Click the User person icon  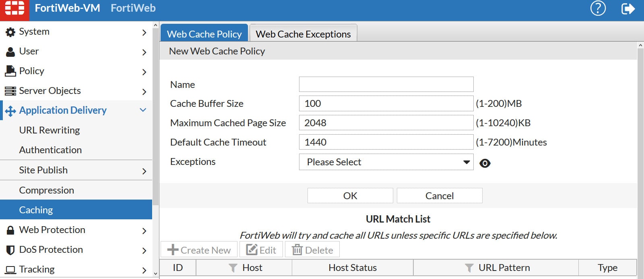point(10,52)
